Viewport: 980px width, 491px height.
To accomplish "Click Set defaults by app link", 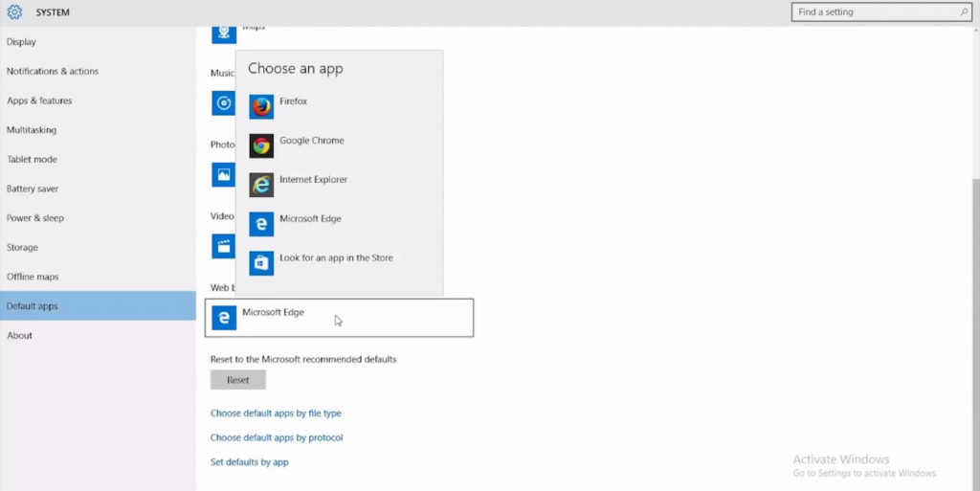I will pos(250,462).
